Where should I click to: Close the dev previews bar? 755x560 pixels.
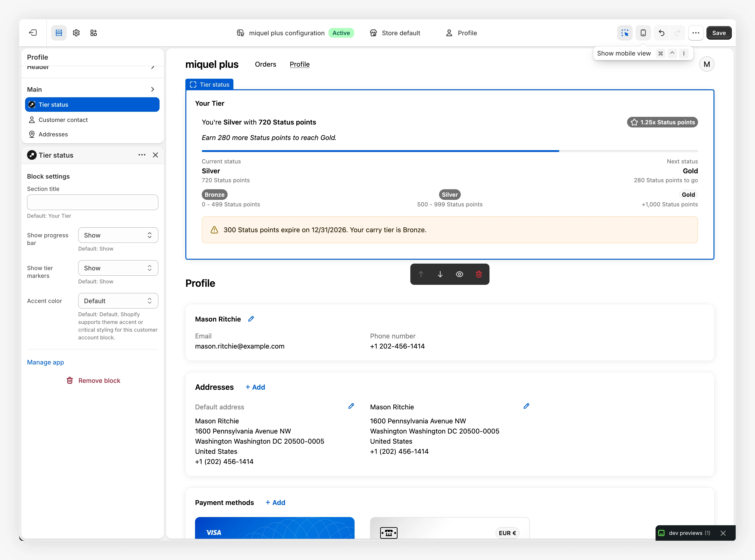pyautogui.click(x=723, y=533)
